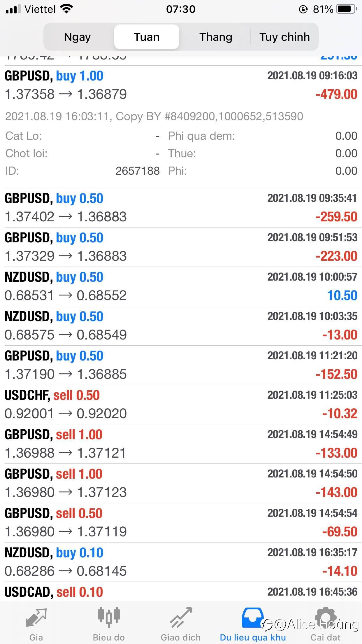The width and height of the screenshot is (362, 644).
Task: Switch to the Thang period tab
Action: coord(216,37)
